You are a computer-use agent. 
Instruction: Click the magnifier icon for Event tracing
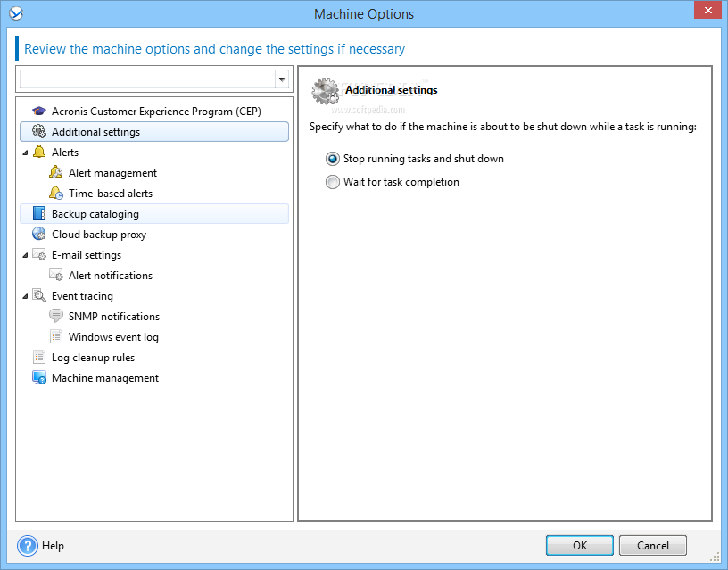click(39, 295)
